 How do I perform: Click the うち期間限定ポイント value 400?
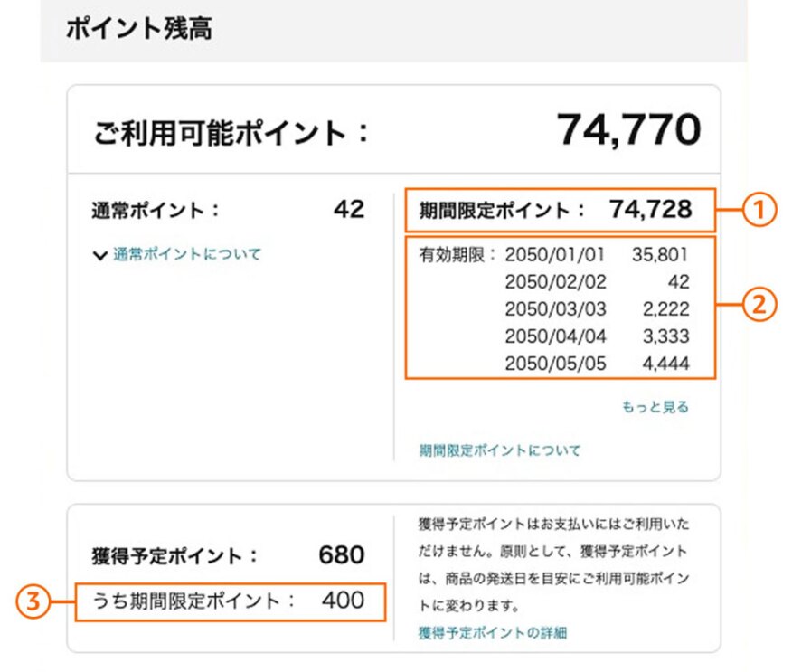click(344, 601)
